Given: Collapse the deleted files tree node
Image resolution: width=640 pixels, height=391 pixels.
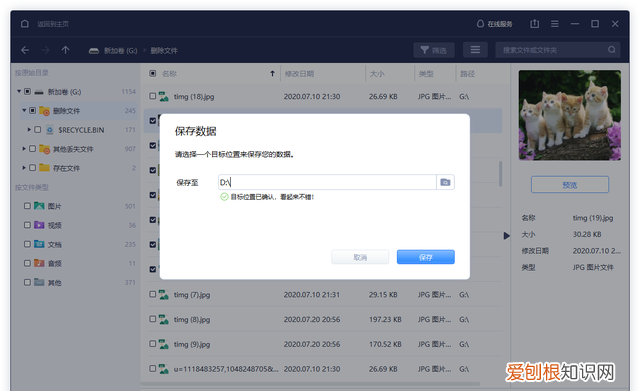Looking at the screenshot, I should pos(24,111).
